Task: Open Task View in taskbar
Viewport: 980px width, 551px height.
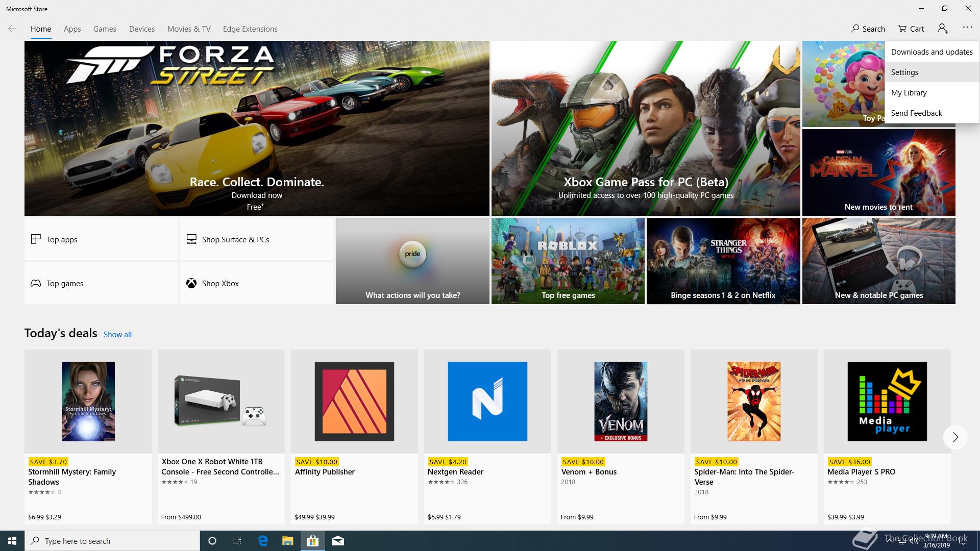Action: (237, 541)
